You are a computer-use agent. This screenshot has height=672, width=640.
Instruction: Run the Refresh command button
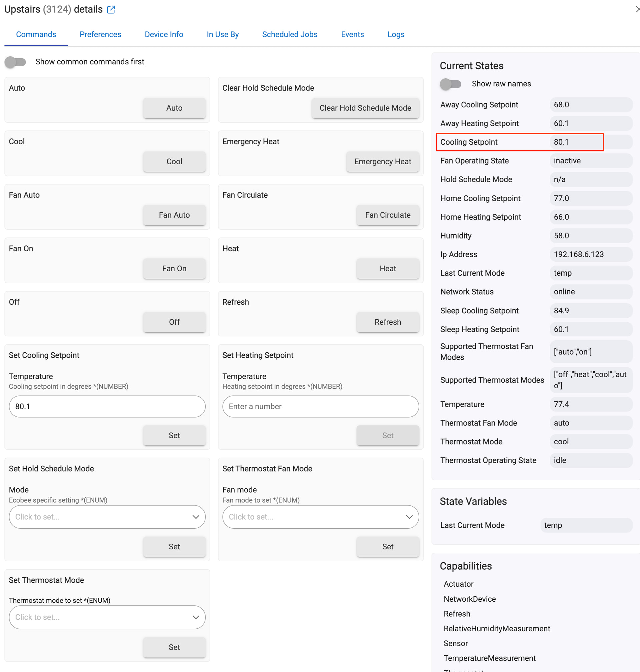pyautogui.click(x=388, y=322)
